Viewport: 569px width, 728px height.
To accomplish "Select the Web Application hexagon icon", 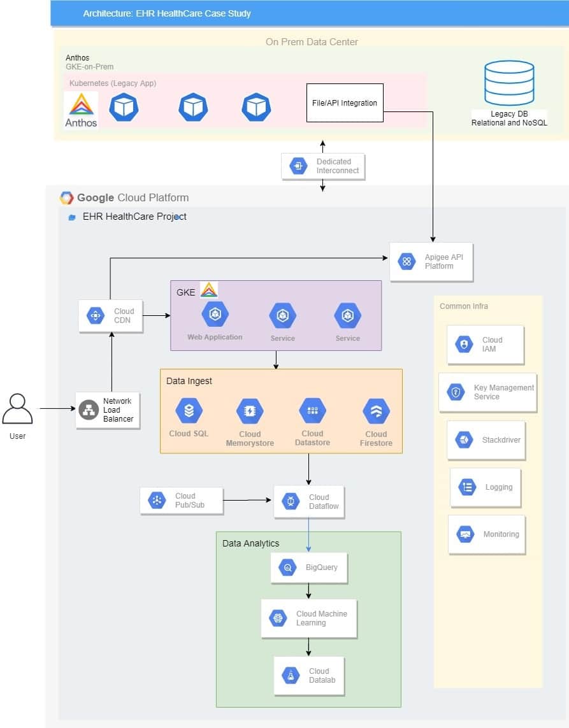I will [x=215, y=315].
